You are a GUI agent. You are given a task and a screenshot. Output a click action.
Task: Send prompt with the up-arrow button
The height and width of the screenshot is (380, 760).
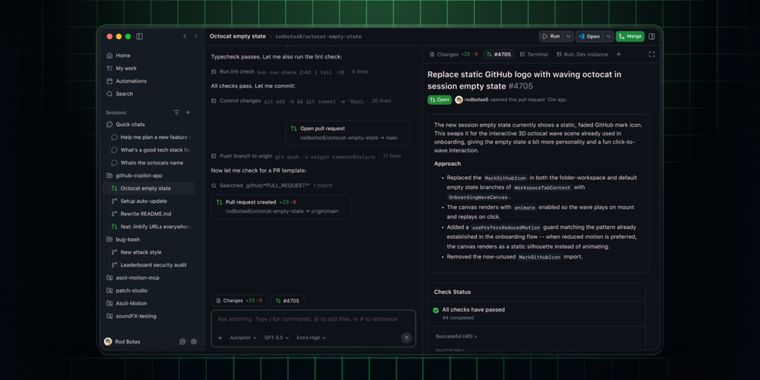tap(406, 338)
